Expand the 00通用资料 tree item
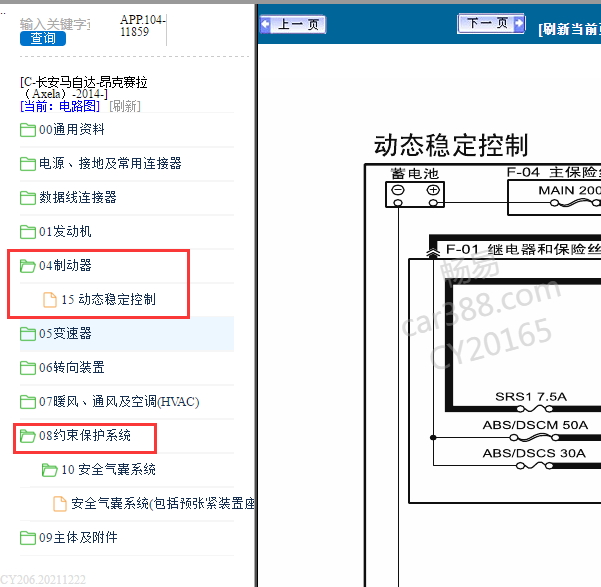 pos(72,130)
